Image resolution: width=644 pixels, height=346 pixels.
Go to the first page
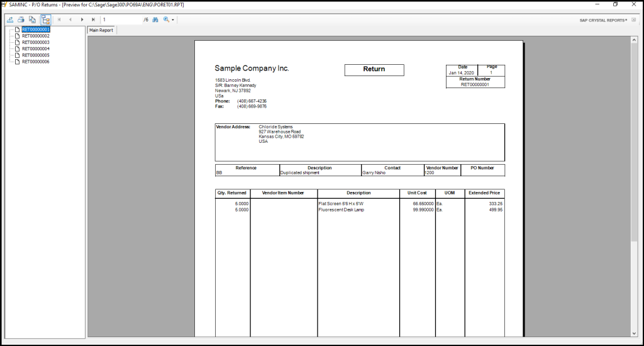tap(59, 20)
